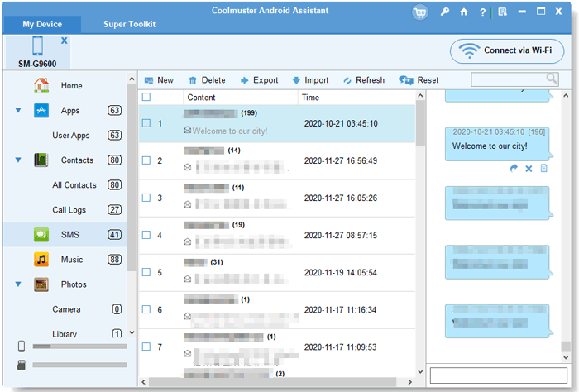Click the search magnifier icon
Image resolution: width=579 pixels, height=392 pixels.
click(552, 79)
